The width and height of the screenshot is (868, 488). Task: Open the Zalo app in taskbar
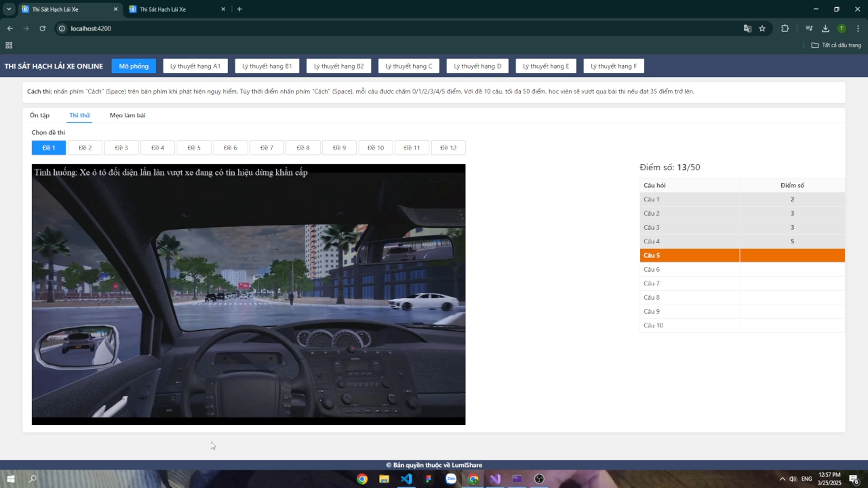(451, 479)
